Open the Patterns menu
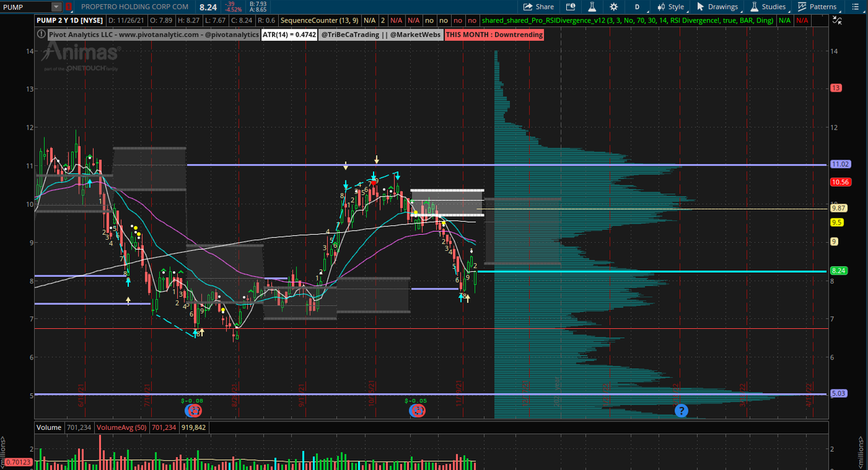Image resolution: width=868 pixels, height=470 pixels. [x=817, y=7]
